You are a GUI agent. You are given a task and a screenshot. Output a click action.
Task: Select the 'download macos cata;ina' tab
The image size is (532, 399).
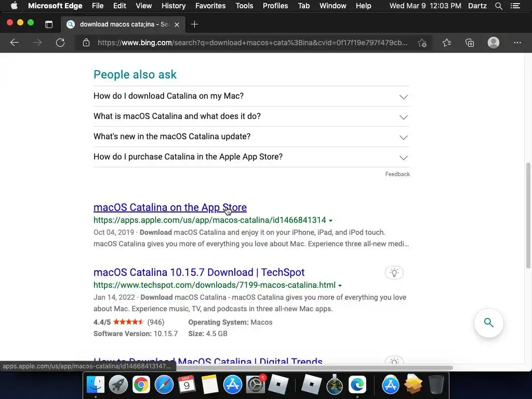pyautogui.click(x=123, y=24)
